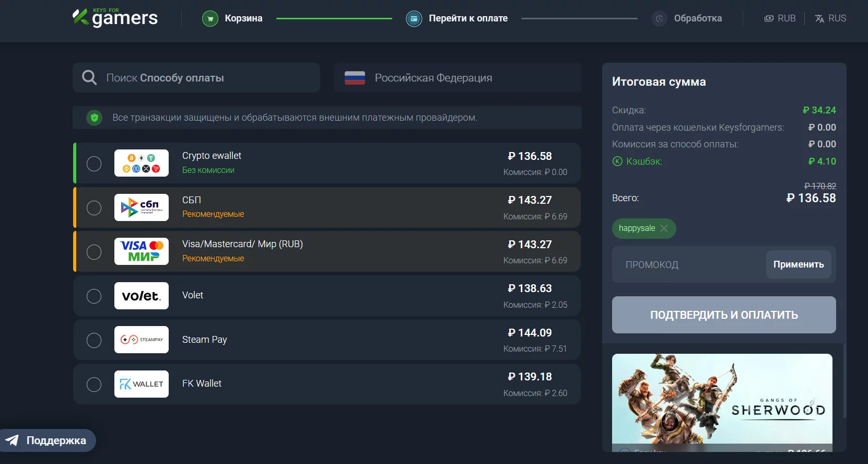
Task: Click the green cart icon beside Корзина
Action: pos(210,19)
